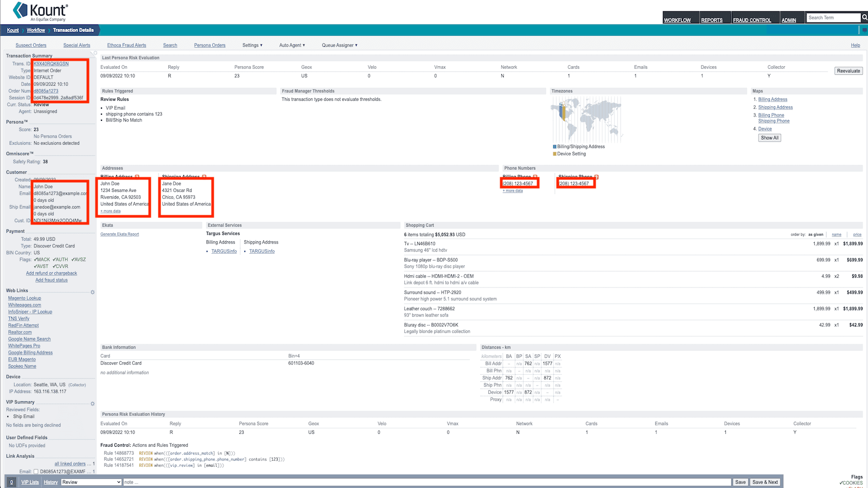Open Realtor.com link

20,332
